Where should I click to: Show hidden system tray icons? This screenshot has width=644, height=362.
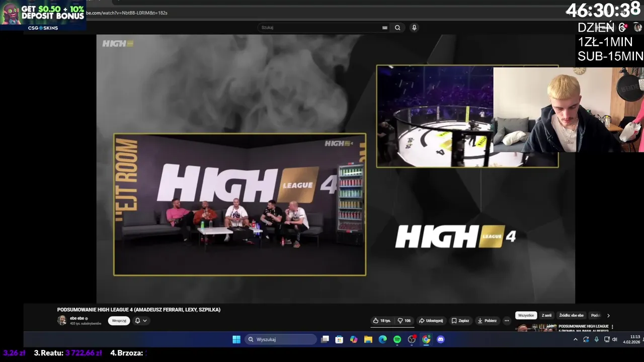coord(576,339)
